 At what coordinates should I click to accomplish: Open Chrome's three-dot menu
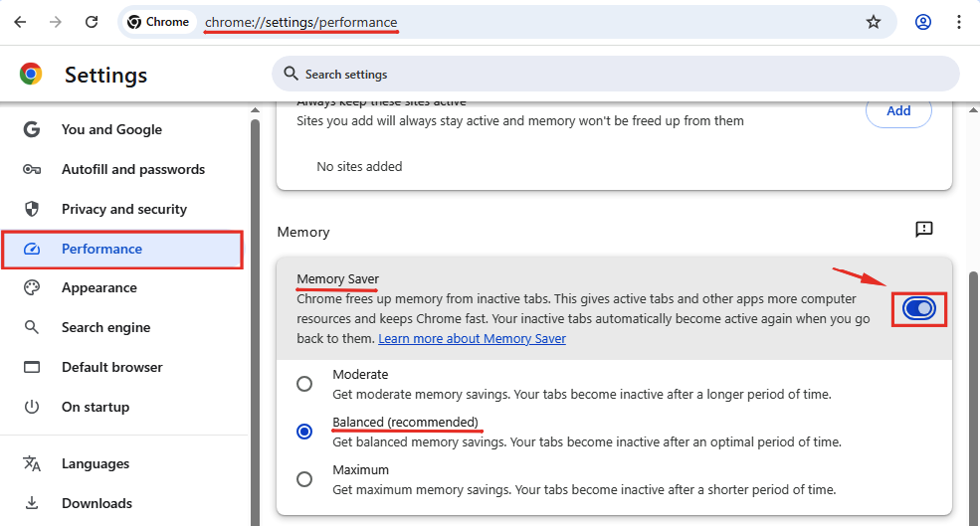(x=959, y=22)
